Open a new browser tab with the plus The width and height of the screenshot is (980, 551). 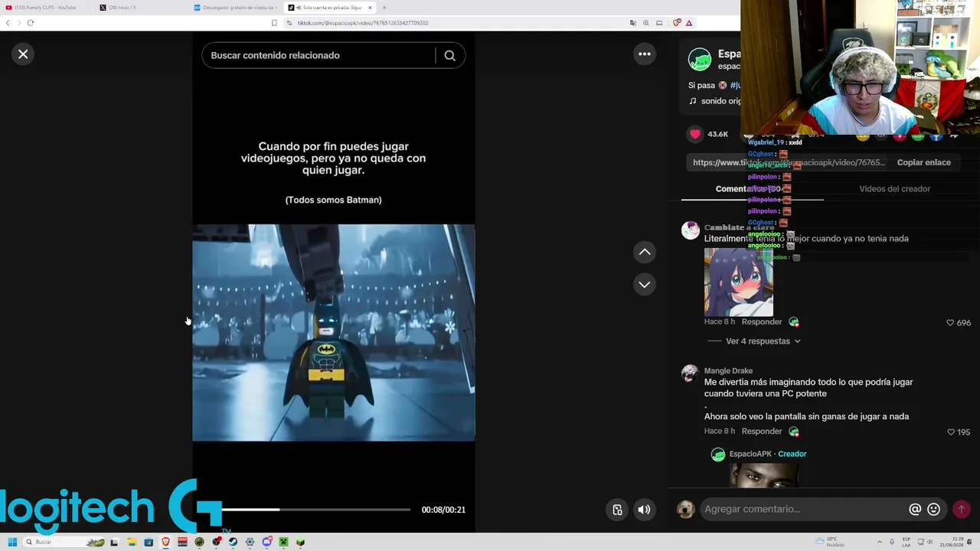pyautogui.click(x=384, y=8)
